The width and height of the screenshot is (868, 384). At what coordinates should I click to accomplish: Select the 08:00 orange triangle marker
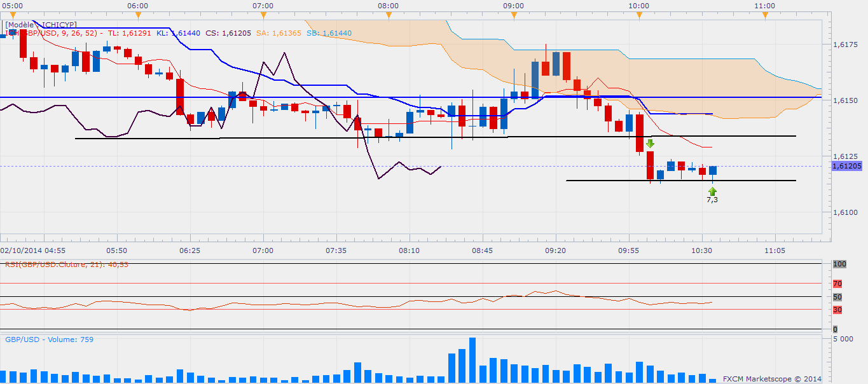(x=389, y=14)
